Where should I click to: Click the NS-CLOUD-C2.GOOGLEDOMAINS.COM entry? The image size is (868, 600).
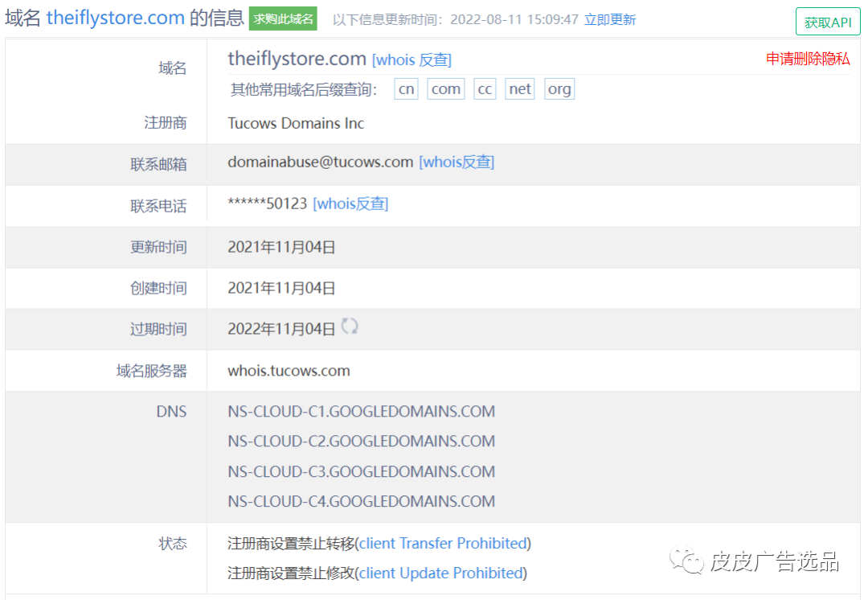(362, 442)
